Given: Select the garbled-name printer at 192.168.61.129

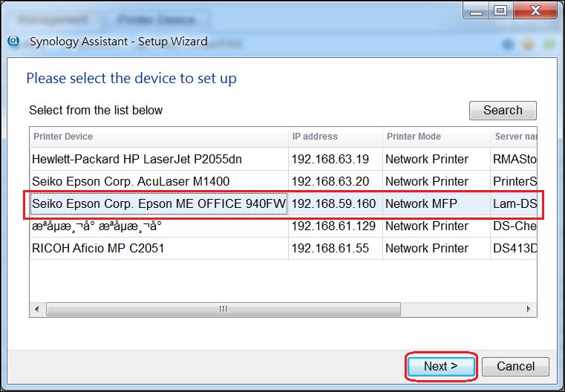Looking at the screenshot, I should click(x=97, y=226).
